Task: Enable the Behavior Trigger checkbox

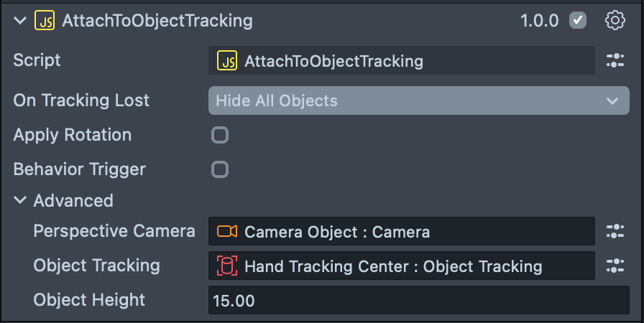Action: (x=220, y=169)
